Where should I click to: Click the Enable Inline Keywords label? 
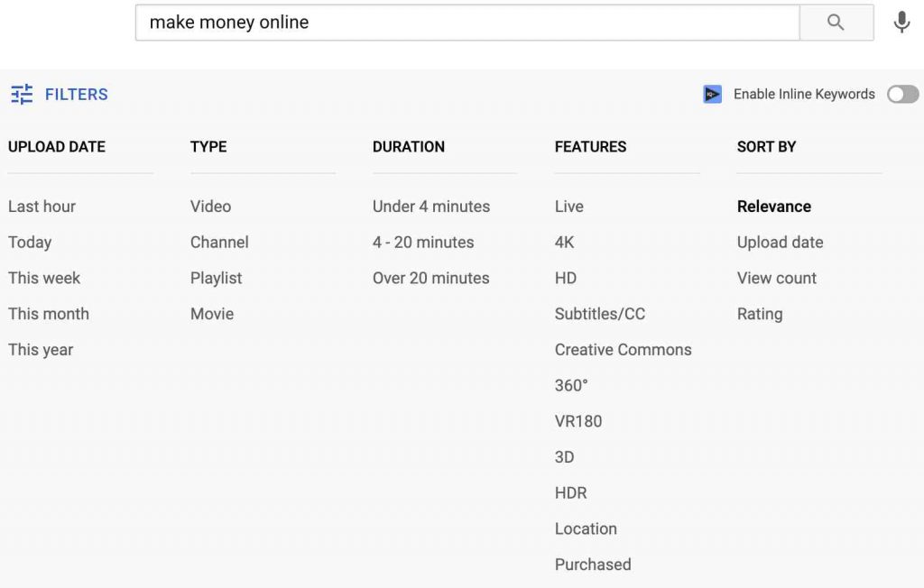(804, 95)
